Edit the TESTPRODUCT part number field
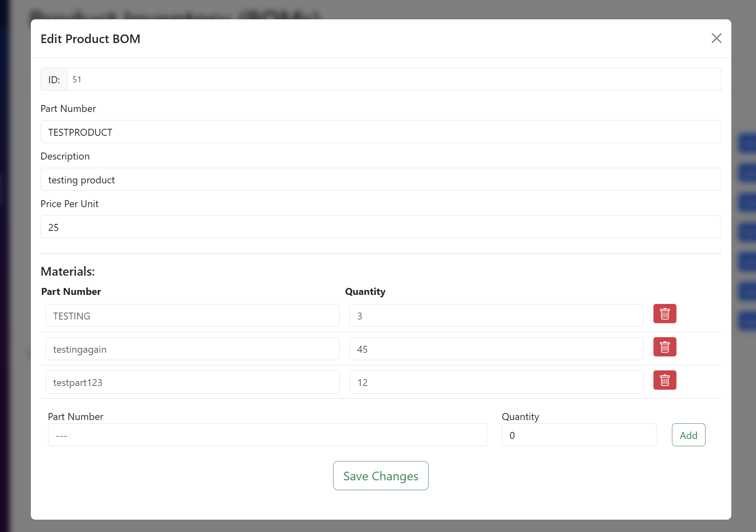756x532 pixels. [x=381, y=132]
